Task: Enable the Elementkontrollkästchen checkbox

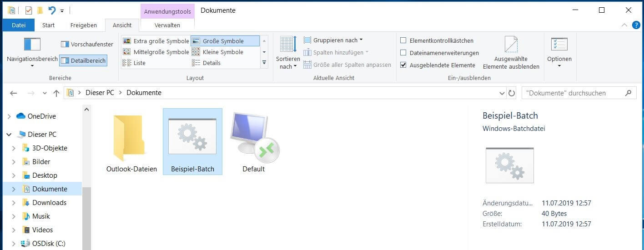Action: [403, 40]
